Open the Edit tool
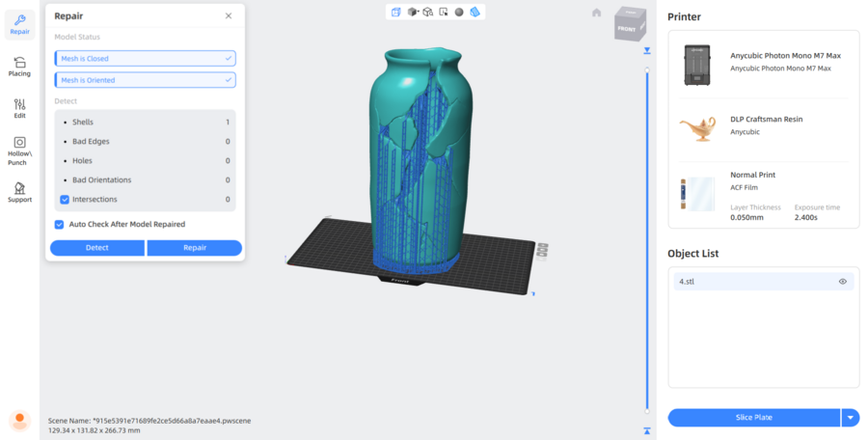 point(19,108)
